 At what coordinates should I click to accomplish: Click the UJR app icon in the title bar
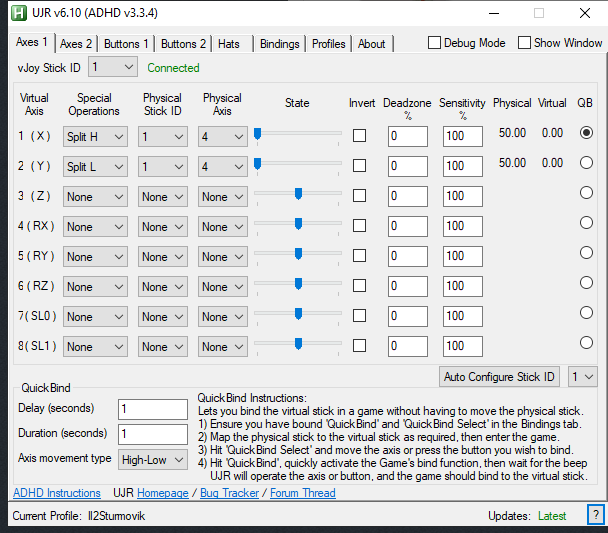19,13
